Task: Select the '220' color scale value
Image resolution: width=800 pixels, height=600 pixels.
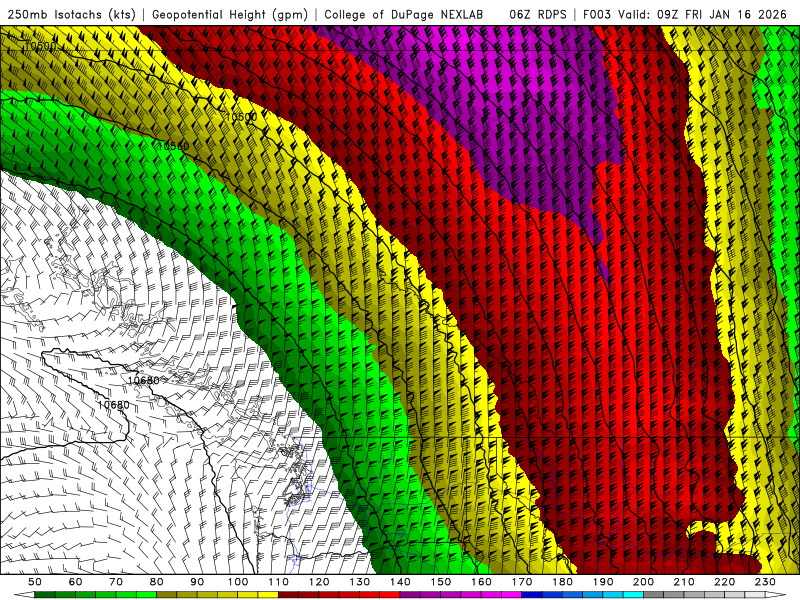Action: coord(724,582)
